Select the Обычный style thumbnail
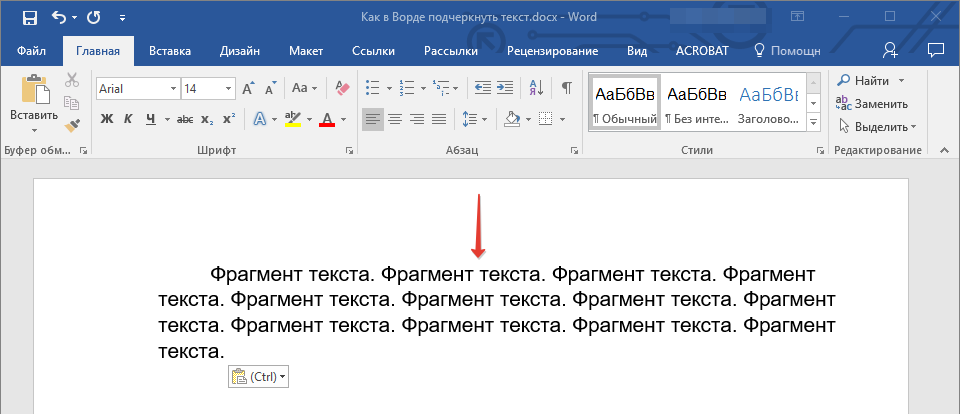Screen dimensions: 960x414 pyautogui.click(x=625, y=103)
